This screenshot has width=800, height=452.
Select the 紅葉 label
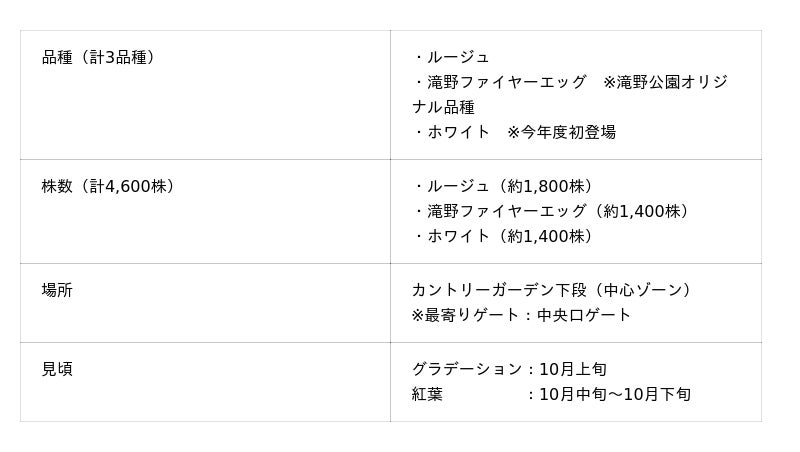pos(427,394)
